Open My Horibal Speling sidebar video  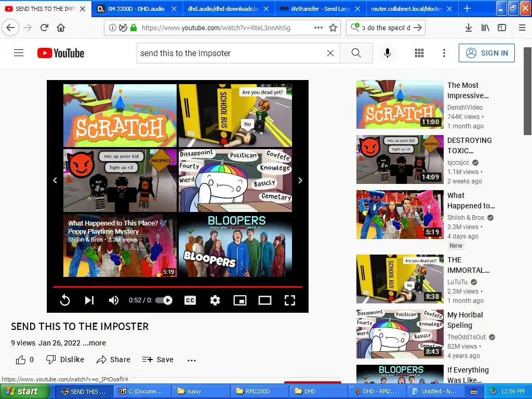tap(400, 334)
